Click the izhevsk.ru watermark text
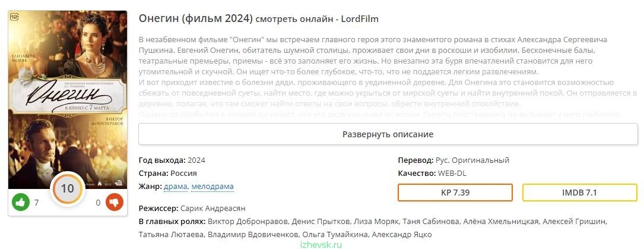 coord(321,245)
